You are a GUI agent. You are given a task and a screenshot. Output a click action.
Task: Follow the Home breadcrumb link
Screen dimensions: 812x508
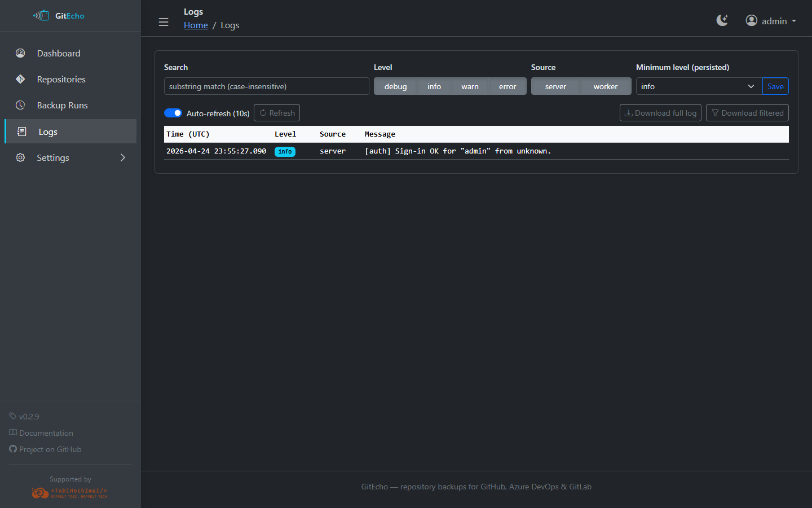(196, 25)
